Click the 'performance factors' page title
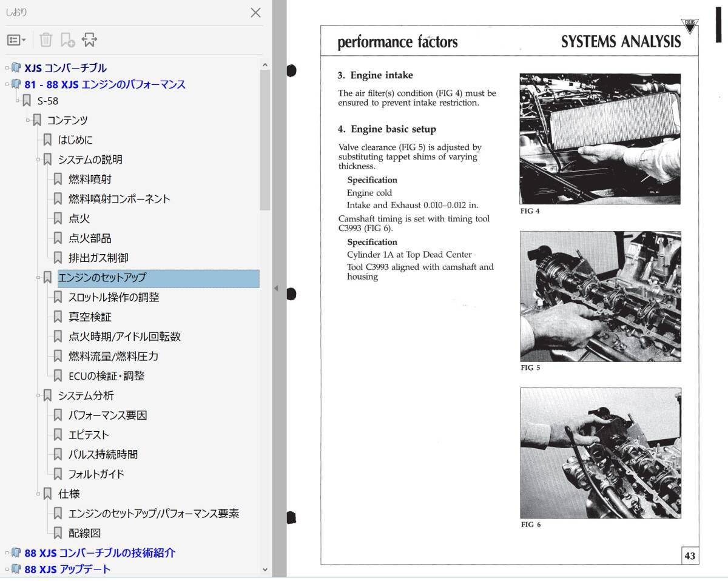The image size is (728, 581). [x=398, y=42]
